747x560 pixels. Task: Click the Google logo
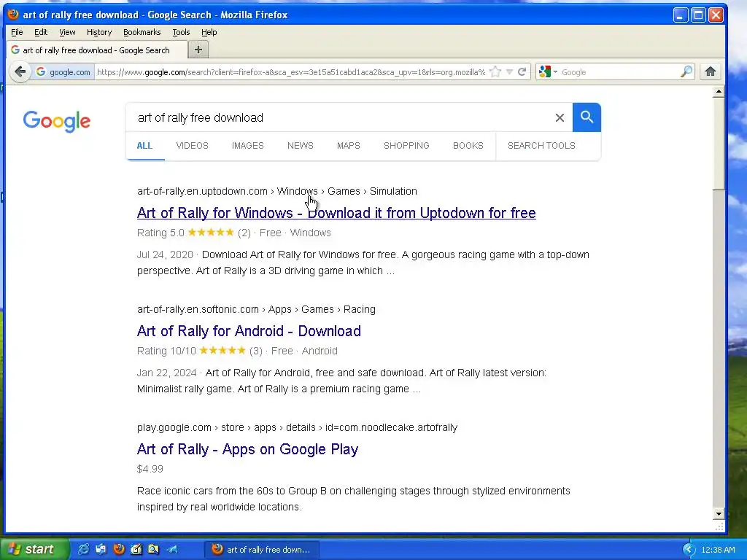click(x=57, y=121)
